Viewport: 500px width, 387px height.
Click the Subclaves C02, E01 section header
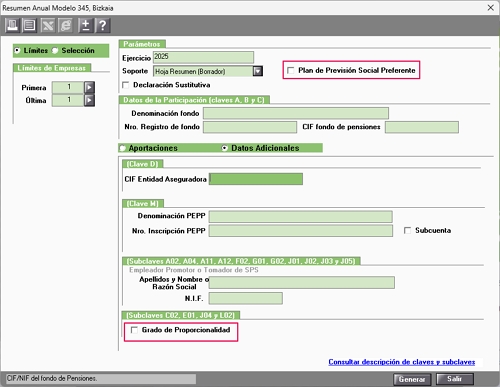click(x=181, y=315)
